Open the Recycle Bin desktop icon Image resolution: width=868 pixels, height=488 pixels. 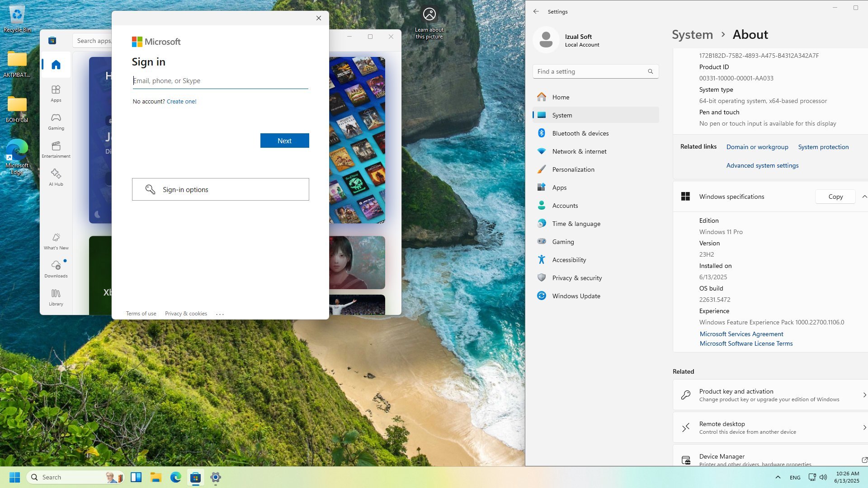tap(17, 19)
